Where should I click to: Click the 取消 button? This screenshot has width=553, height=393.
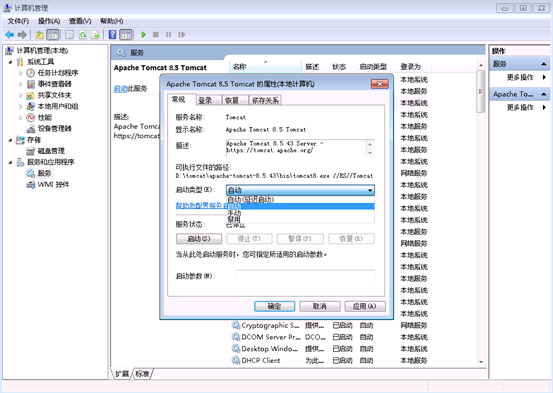pyautogui.click(x=320, y=306)
